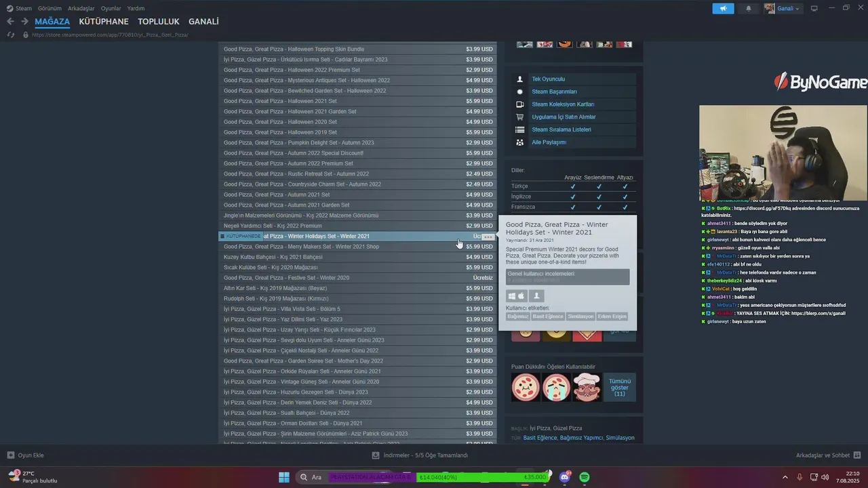The height and width of the screenshot is (488, 868).
Task: Open Festive Set - Winter 2020 DLC
Action: (358, 278)
